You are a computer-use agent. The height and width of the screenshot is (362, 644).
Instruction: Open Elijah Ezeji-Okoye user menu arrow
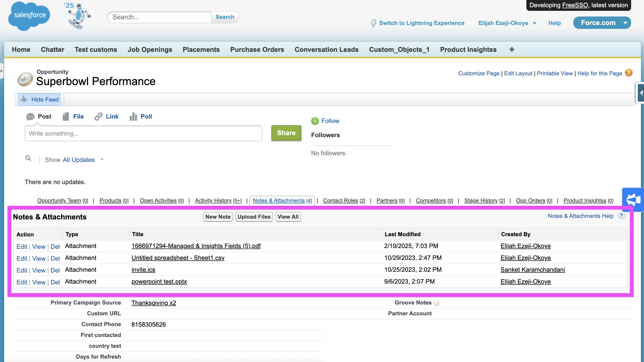[535, 23]
